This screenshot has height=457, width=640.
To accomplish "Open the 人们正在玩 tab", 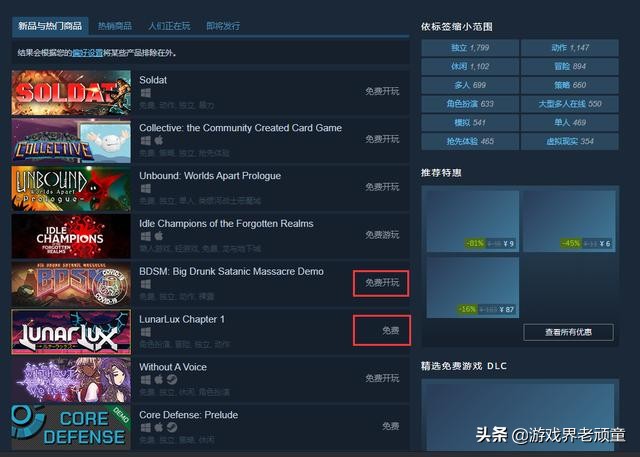I will tap(169, 26).
